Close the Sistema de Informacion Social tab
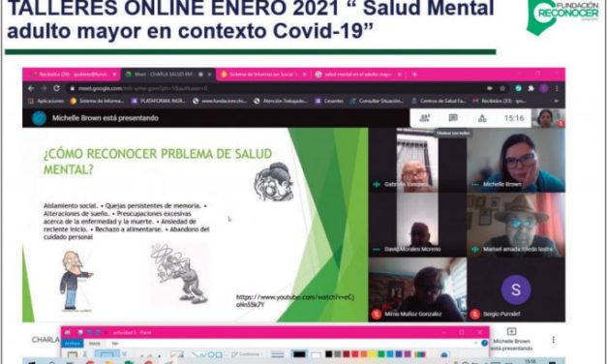The height and width of the screenshot is (364, 607). click(305, 75)
